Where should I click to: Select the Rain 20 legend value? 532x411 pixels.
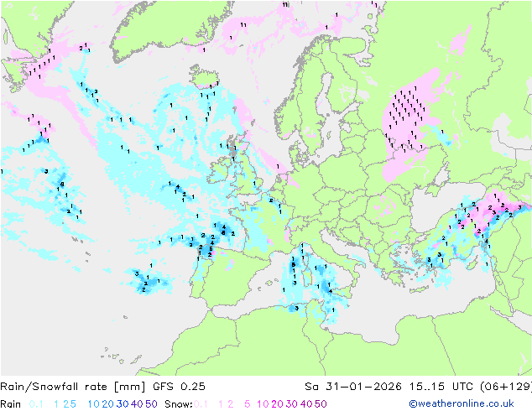(107, 404)
